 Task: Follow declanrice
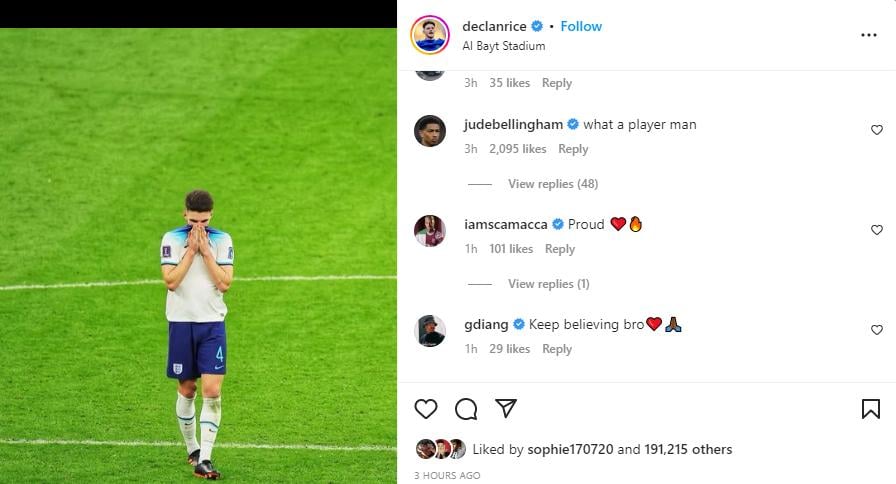click(x=581, y=26)
